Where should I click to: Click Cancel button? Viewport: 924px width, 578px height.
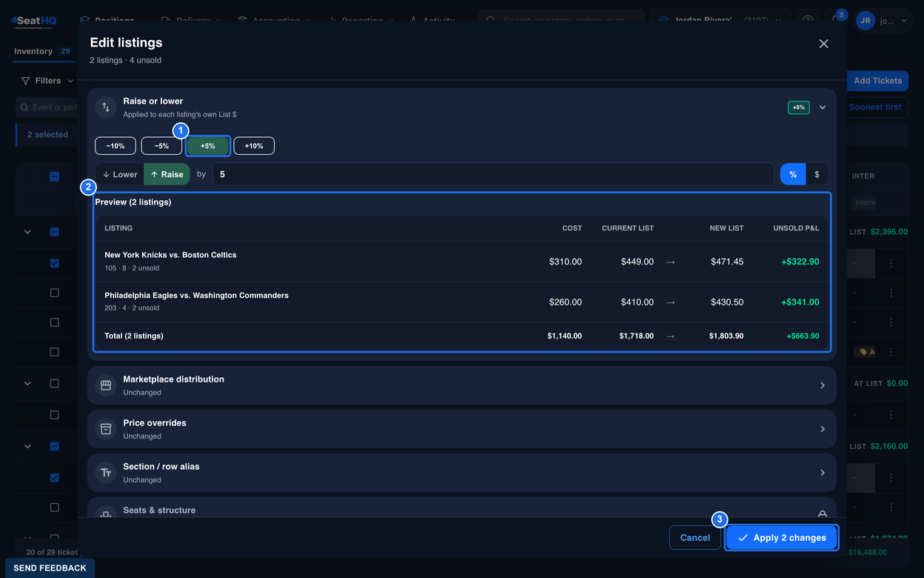(x=694, y=538)
